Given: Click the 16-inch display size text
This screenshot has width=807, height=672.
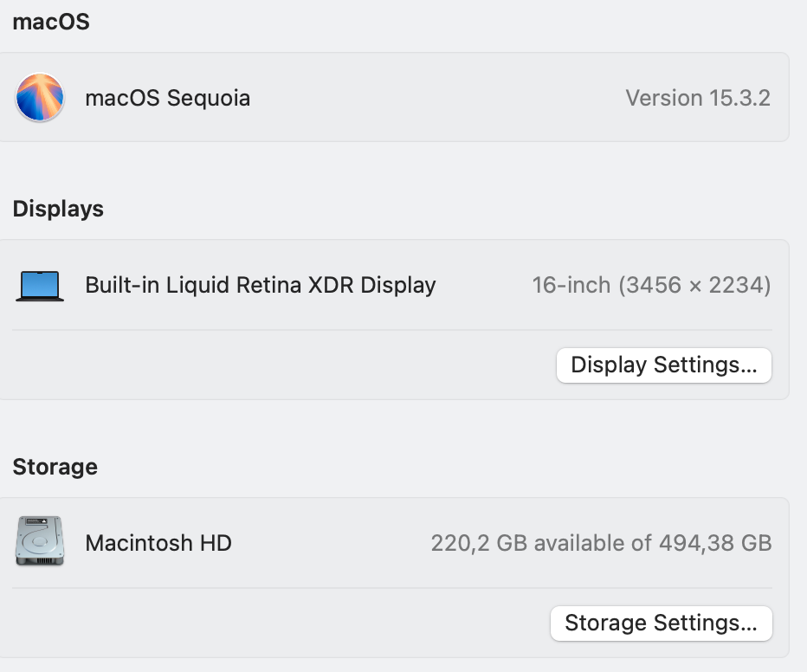Looking at the screenshot, I should [571, 285].
